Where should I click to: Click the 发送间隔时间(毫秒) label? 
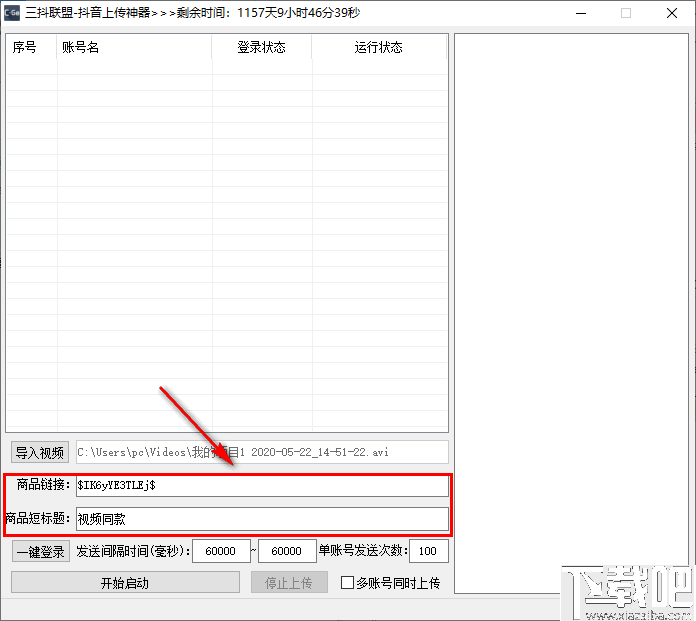[133, 551]
